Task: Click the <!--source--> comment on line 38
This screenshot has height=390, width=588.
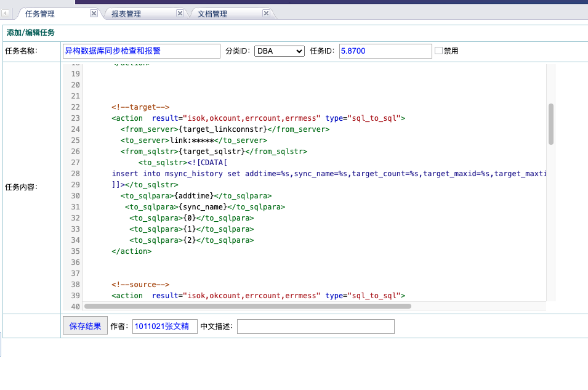Action: click(140, 285)
